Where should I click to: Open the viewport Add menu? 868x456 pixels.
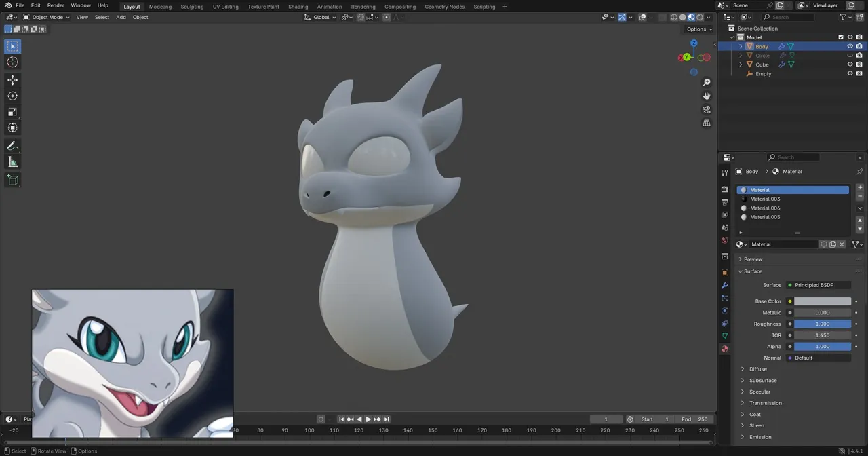(121, 17)
